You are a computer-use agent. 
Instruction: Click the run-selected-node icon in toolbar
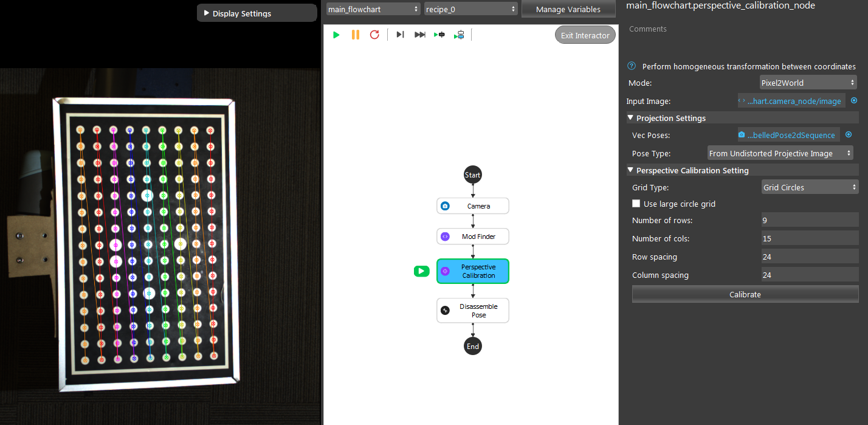tap(439, 35)
